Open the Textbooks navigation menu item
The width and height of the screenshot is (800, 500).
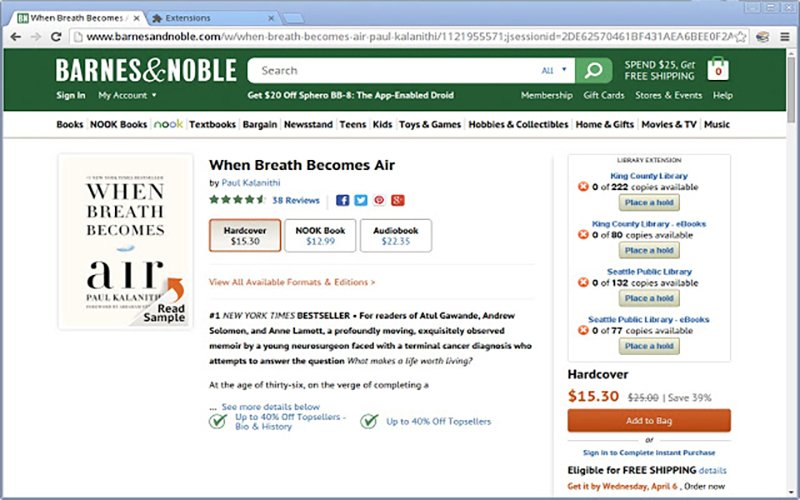212,125
